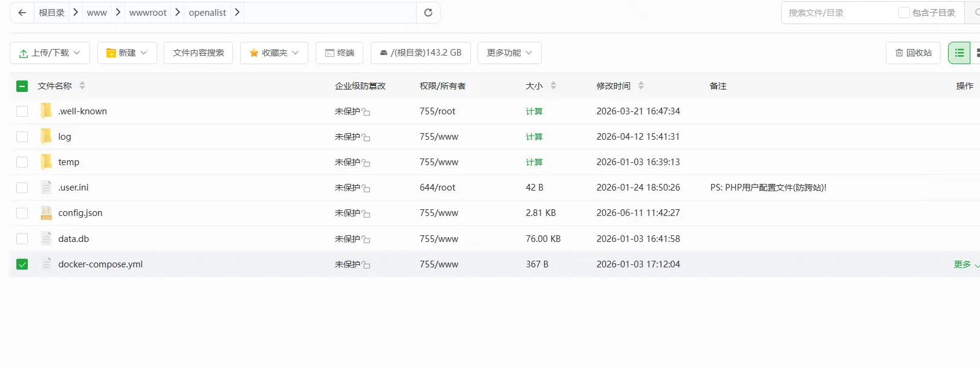The height and width of the screenshot is (369, 980).
Task: Open the New (新建) dropdown
Action: click(127, 53)
